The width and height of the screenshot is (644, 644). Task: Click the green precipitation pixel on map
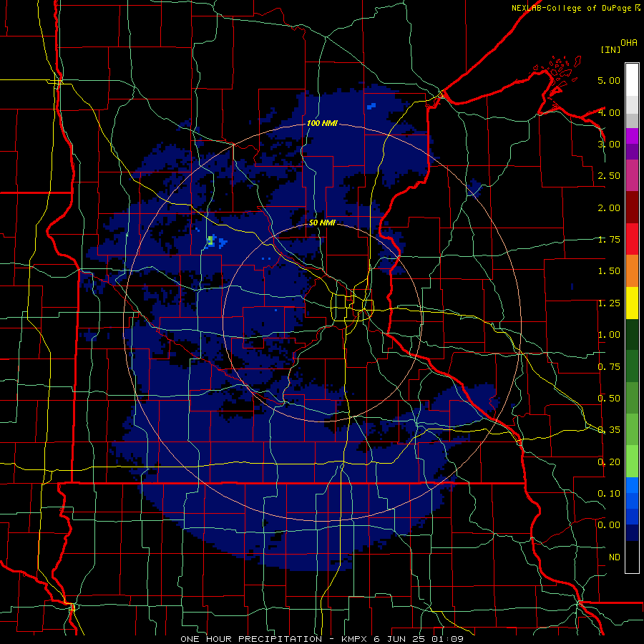(210, 240)
